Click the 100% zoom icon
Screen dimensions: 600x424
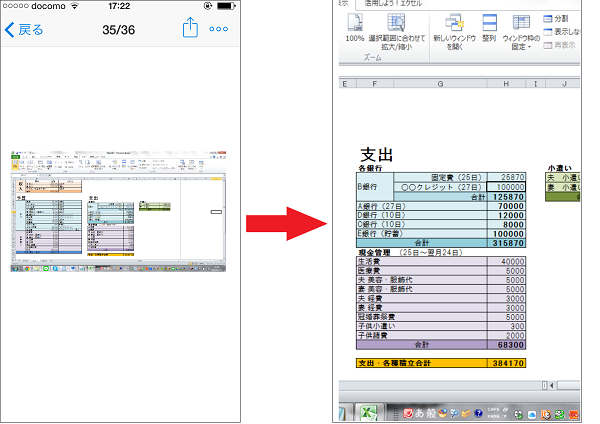[355, 27]
